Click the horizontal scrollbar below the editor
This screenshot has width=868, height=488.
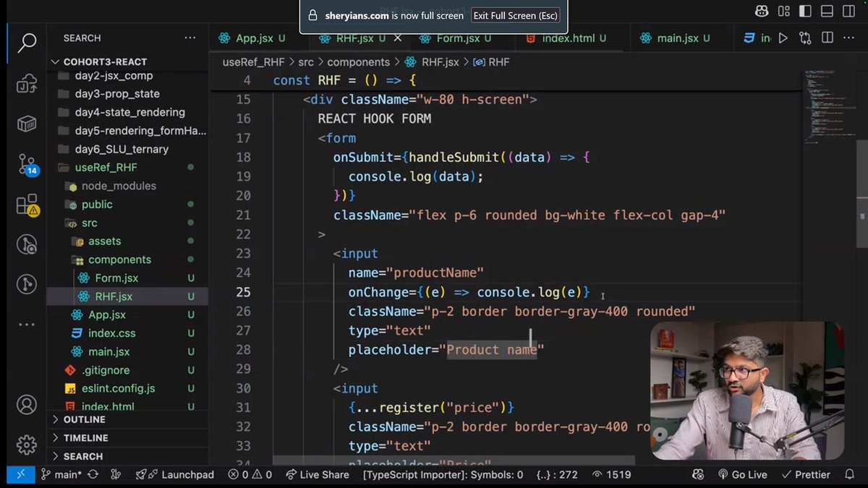(454, 461)
